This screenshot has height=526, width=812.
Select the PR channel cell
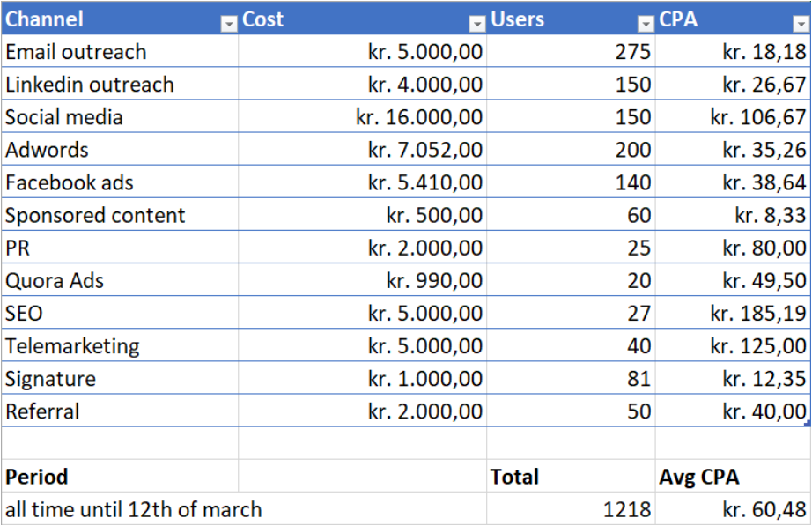point(120,248)
